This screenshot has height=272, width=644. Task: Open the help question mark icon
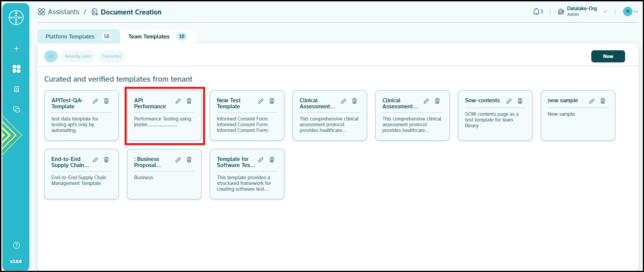pos(16,245)
